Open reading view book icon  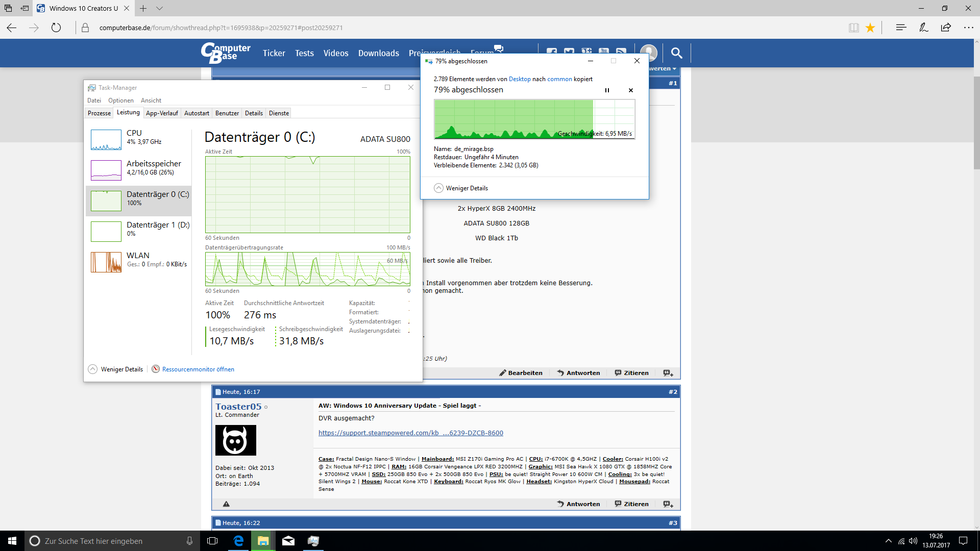(853, 28)
